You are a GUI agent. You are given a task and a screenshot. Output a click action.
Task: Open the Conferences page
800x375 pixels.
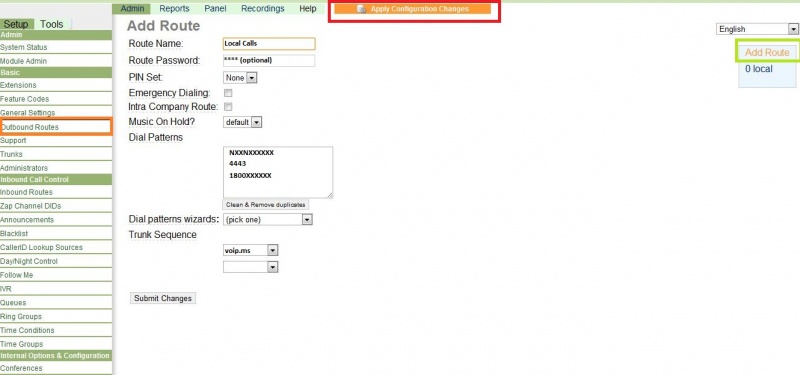(56, 368)
